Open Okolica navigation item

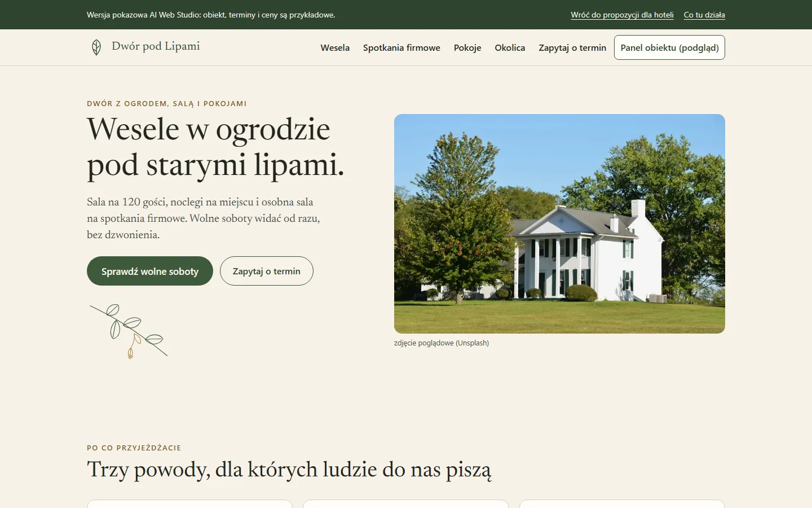[510, 48]
